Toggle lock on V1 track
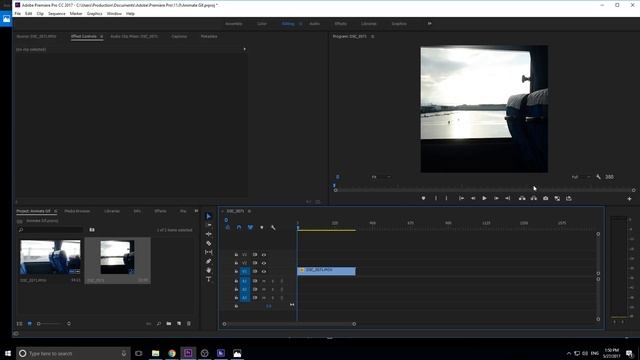The width and height of the screenshot is (640, 360). [236, 271]
